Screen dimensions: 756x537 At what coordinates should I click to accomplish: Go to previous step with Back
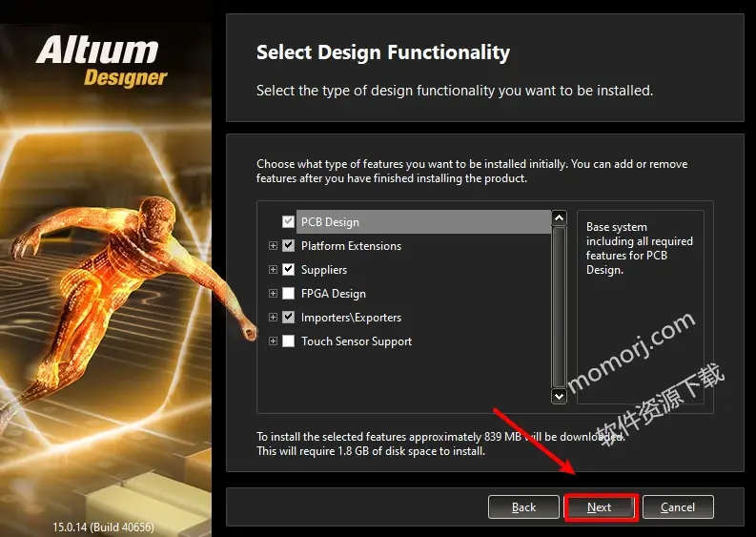pos(523,507)
